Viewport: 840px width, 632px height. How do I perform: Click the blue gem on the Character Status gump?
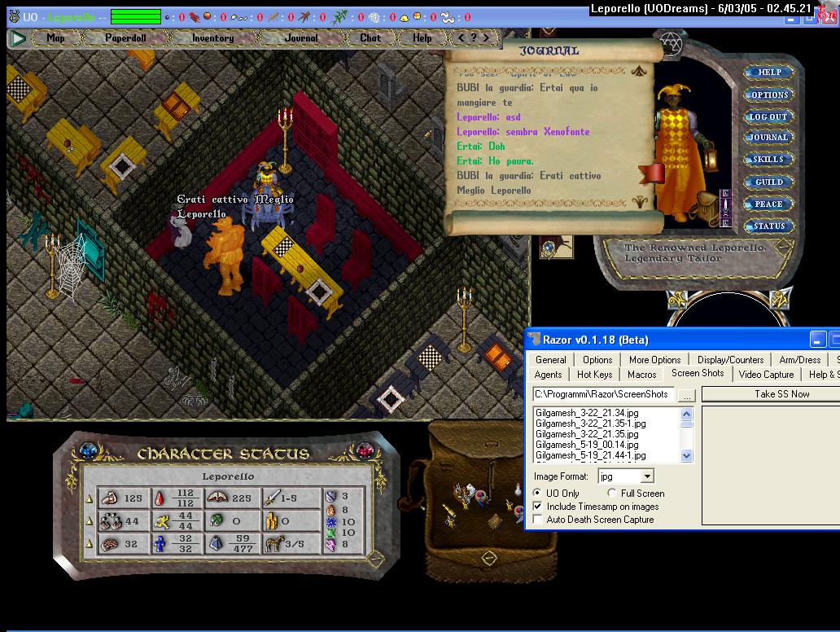point(87,451)
